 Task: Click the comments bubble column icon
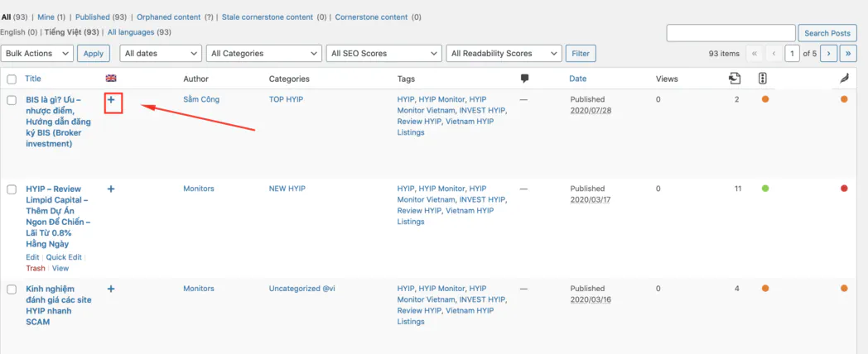click(x=525, y=79)
